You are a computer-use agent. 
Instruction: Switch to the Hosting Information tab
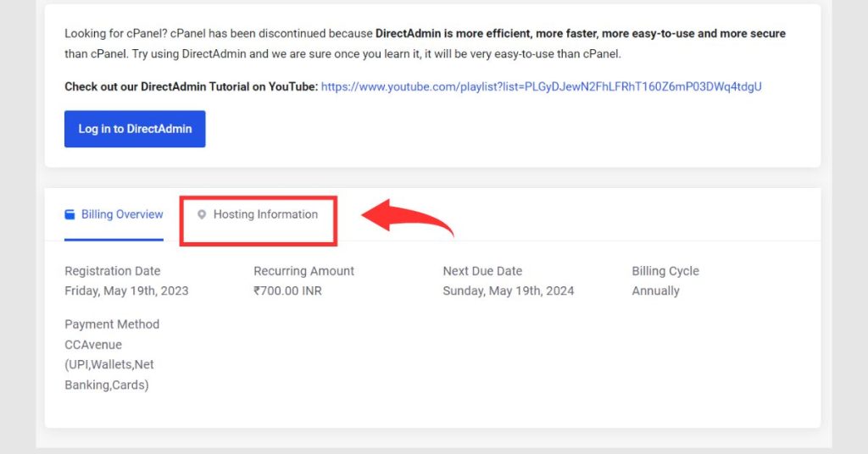258,214
